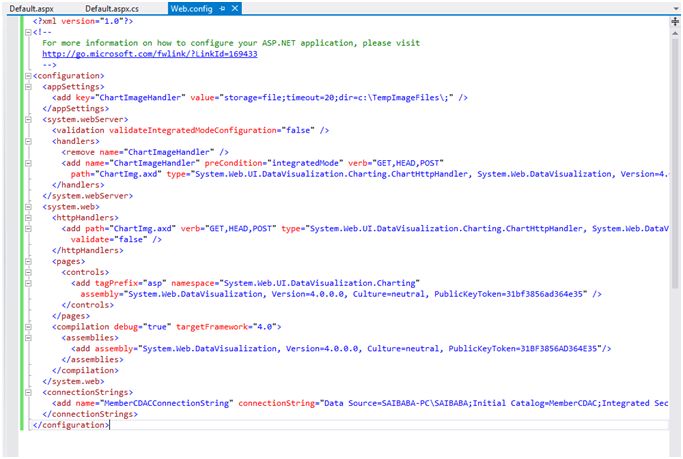Collapse the system.web section
Image resolution: width=683 pixels, height=459 pixels.
click(28, 207)
